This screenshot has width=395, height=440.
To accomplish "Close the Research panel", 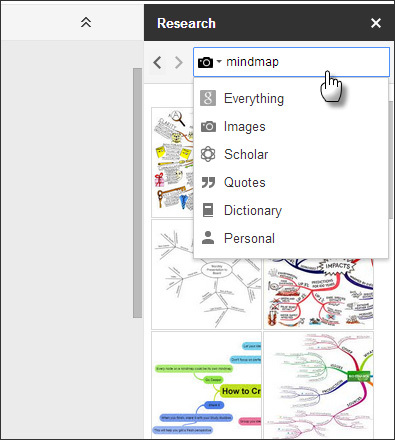I will 376,23.
